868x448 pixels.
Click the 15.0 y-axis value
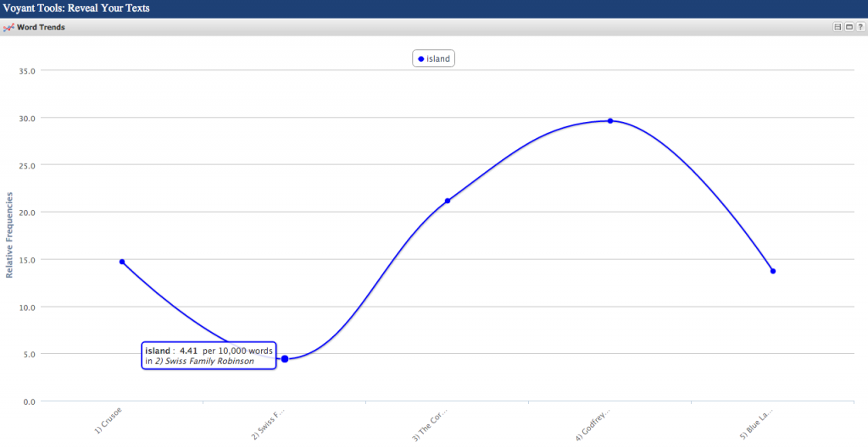click(x=26, y=260)
